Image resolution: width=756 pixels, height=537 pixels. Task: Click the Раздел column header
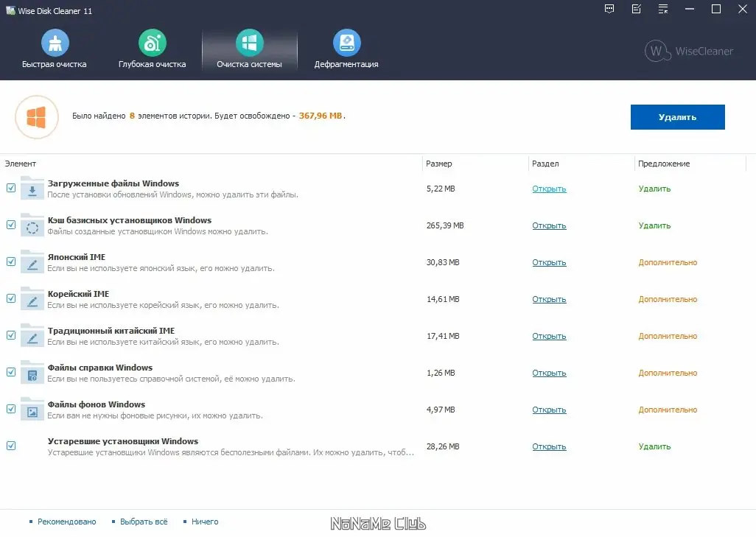tap(581, 164)
